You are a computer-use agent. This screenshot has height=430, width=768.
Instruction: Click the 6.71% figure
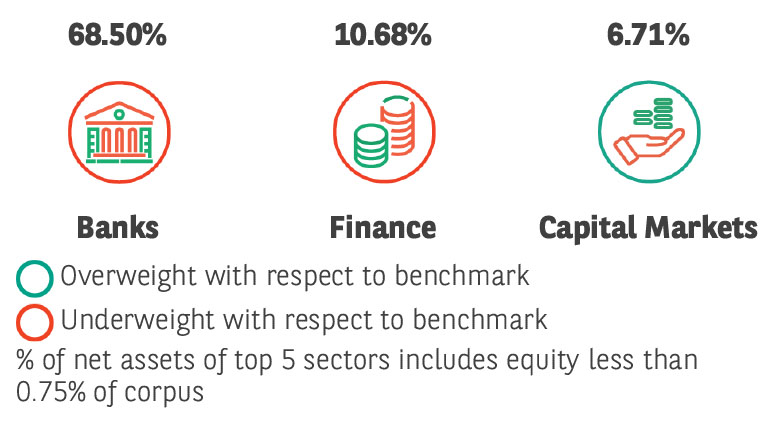647,36
